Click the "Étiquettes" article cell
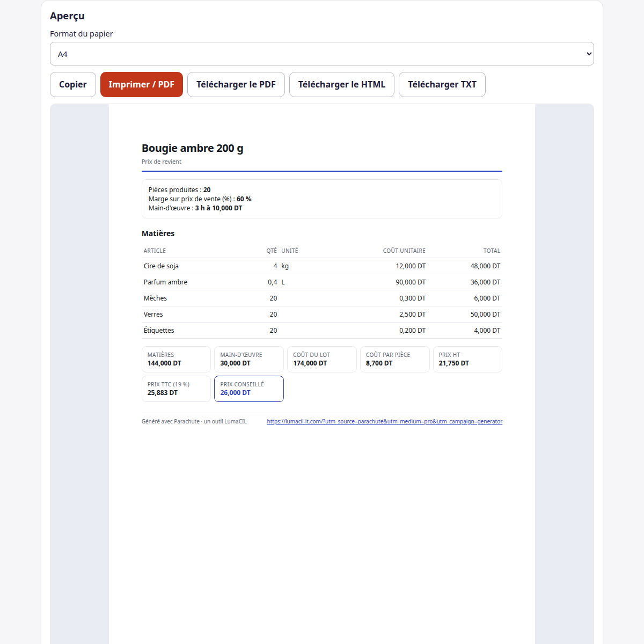Viewport: 644px width, 644px height. 159,330
